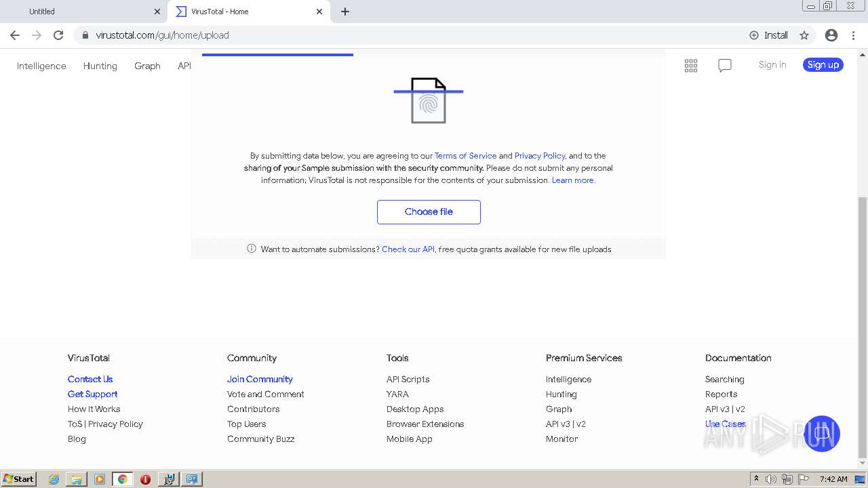Viewport: 868px width, 488px height.
Task: Close the VirusTotal - Home tab
Action: (319, 12)
